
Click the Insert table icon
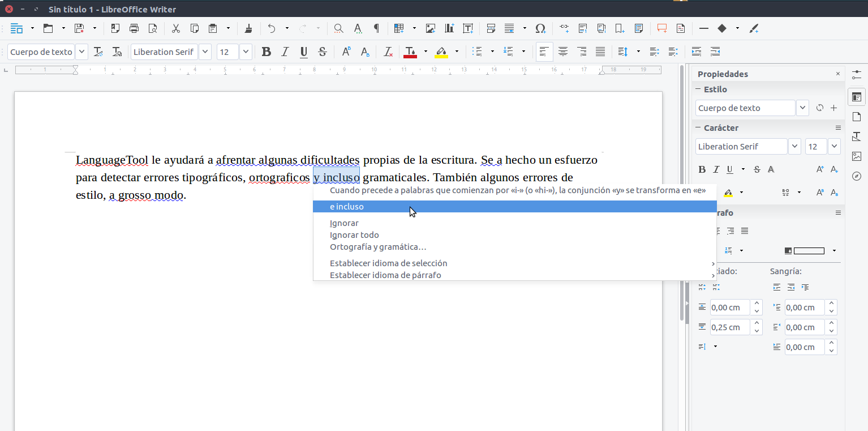399,28
